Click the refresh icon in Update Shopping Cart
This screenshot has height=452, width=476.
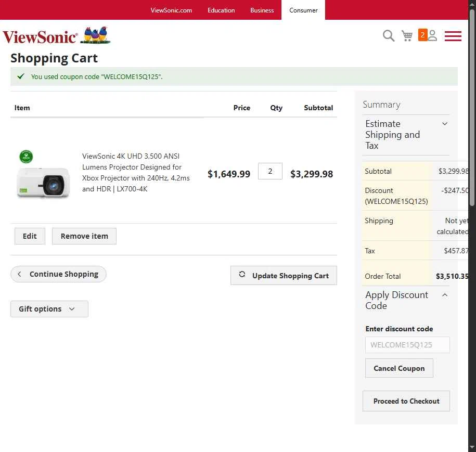click(x=242, y=274)
